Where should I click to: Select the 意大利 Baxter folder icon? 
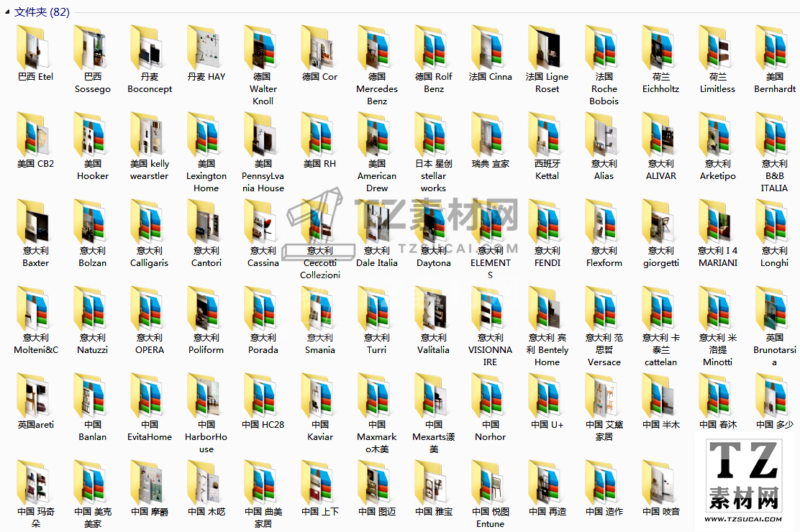[34, 221]
